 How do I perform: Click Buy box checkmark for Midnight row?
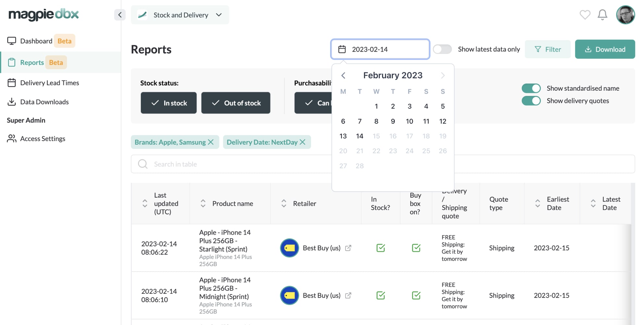tap(416, 295)
